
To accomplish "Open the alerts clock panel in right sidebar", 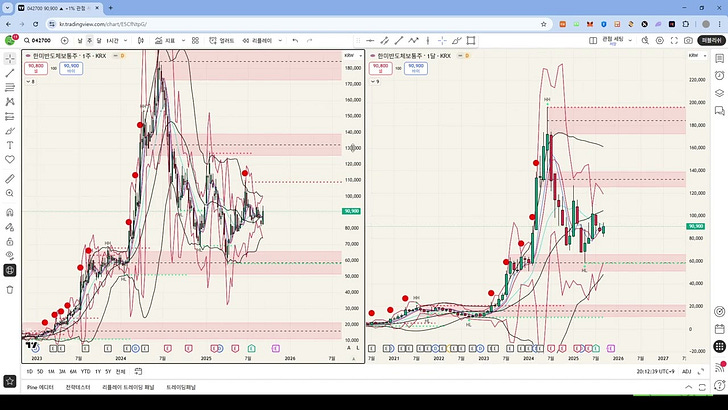I will click(x=719, y=76).
